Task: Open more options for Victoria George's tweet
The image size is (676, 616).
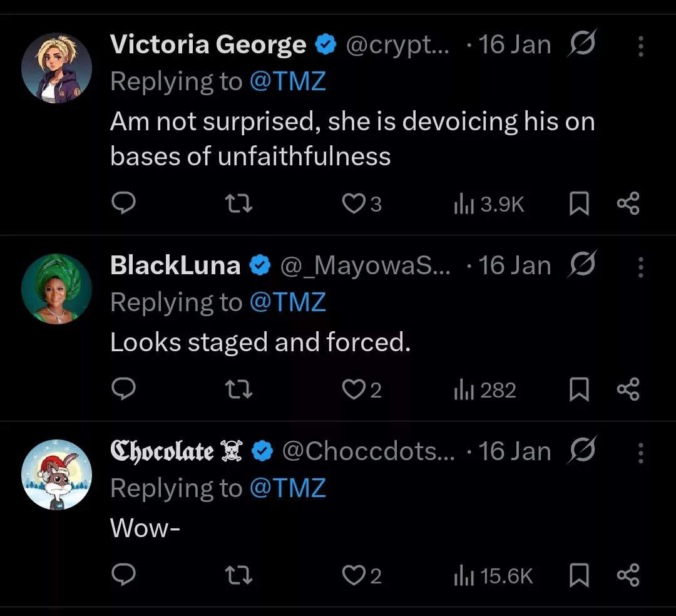Action: [640, 45]
